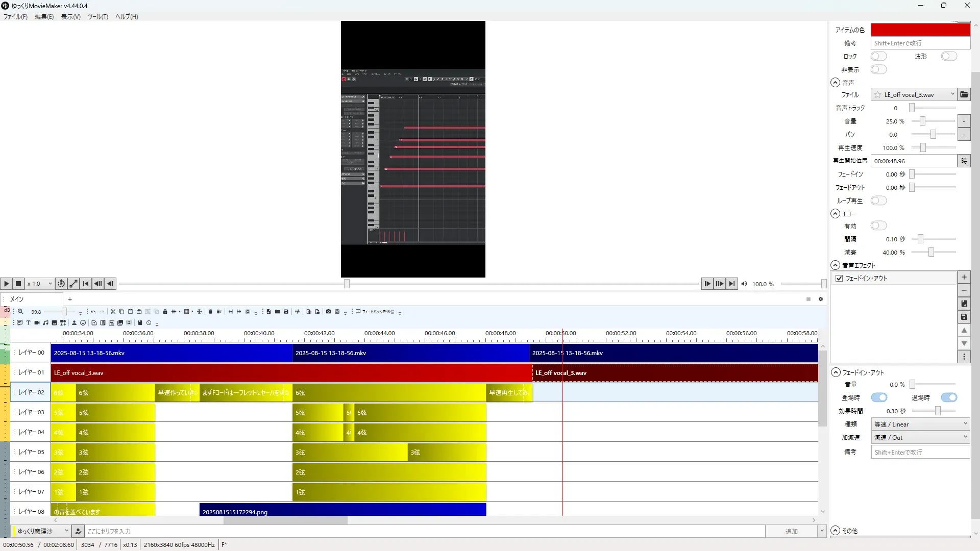Image resolution: width=980 pixels, height=551 pixels.
Task: Add an audio item with music note icon
Action: point(45,323)
